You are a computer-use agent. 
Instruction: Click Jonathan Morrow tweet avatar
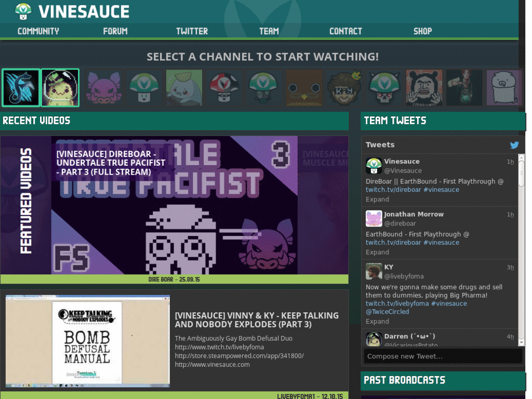coord(374,219)
